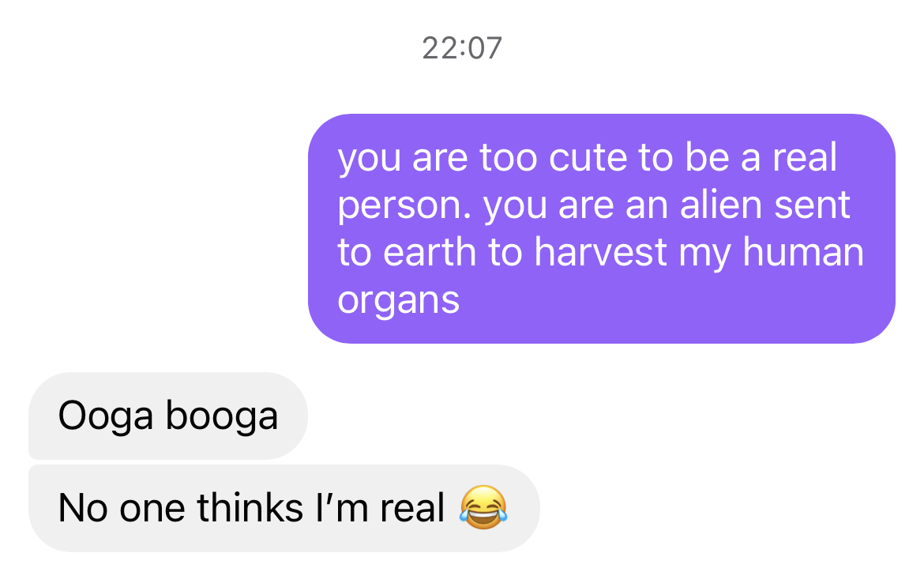The image size is (924, 587).
Task: Click the word "earth" in sent message
Action: tap(430, 252)
